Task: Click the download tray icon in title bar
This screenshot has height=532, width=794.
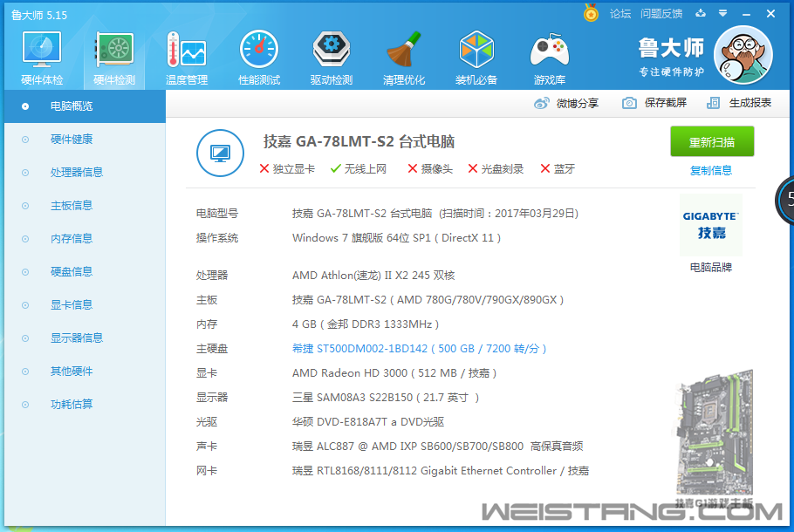Action: (x=701, y=13)
